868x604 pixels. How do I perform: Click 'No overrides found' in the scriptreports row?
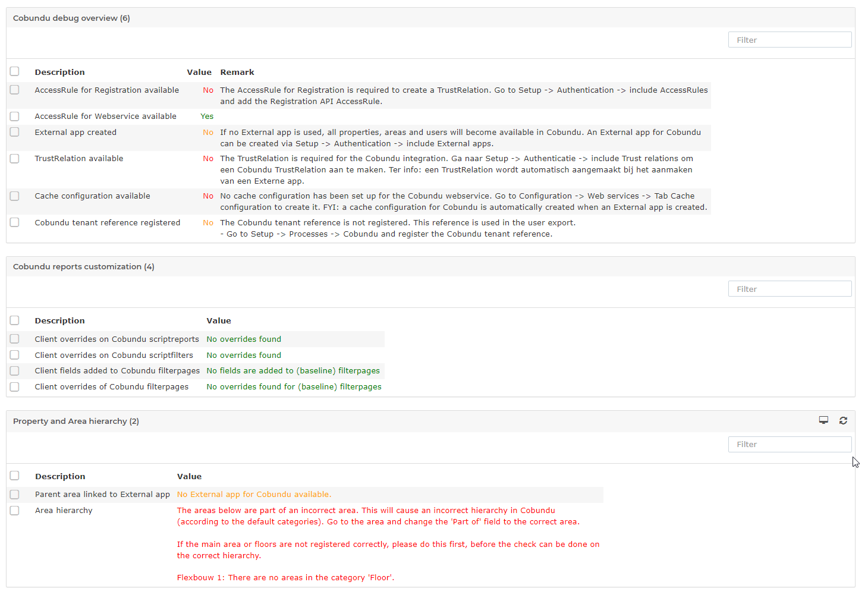point(244,339)
